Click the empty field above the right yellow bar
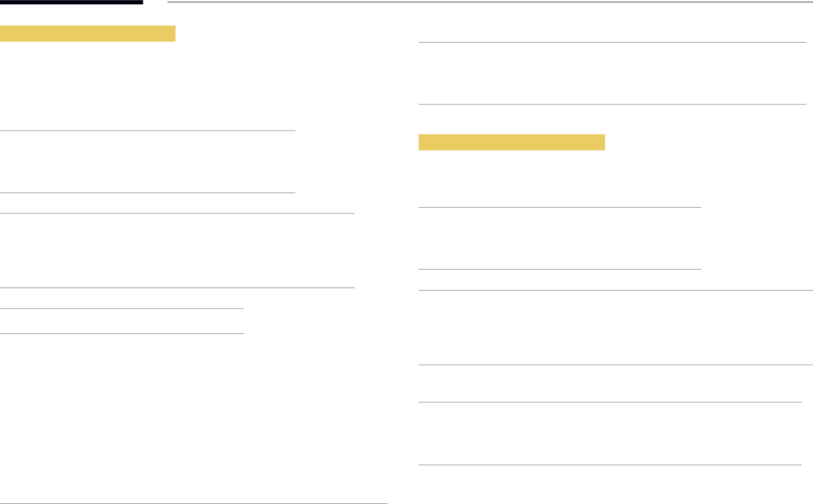The width and height of the screenshot is (813, 504). click(x=612, y=73)
